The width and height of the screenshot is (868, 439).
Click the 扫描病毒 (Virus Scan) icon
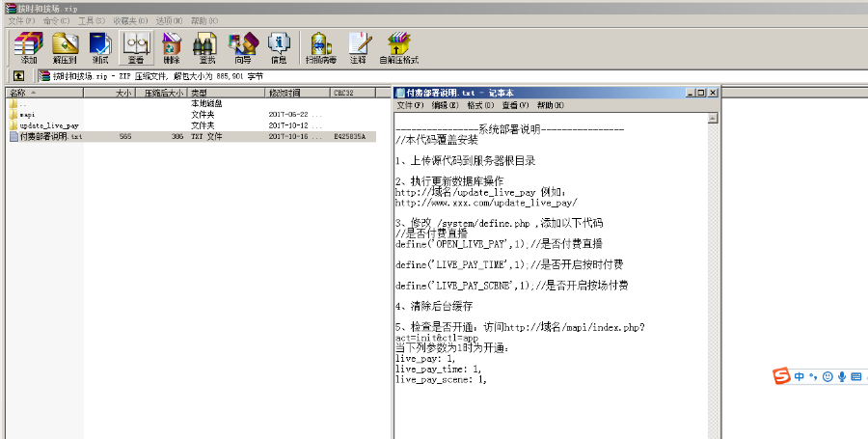(321, 47)
